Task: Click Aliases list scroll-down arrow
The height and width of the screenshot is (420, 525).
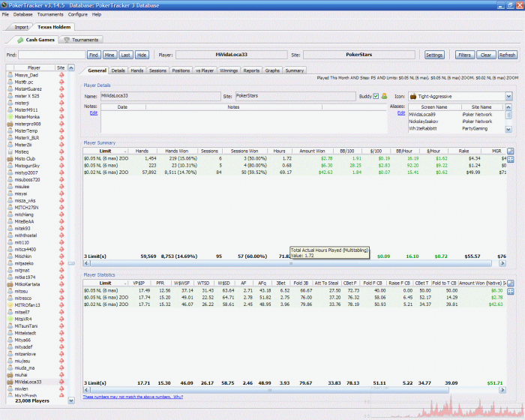Action: (x=508, y=129)
